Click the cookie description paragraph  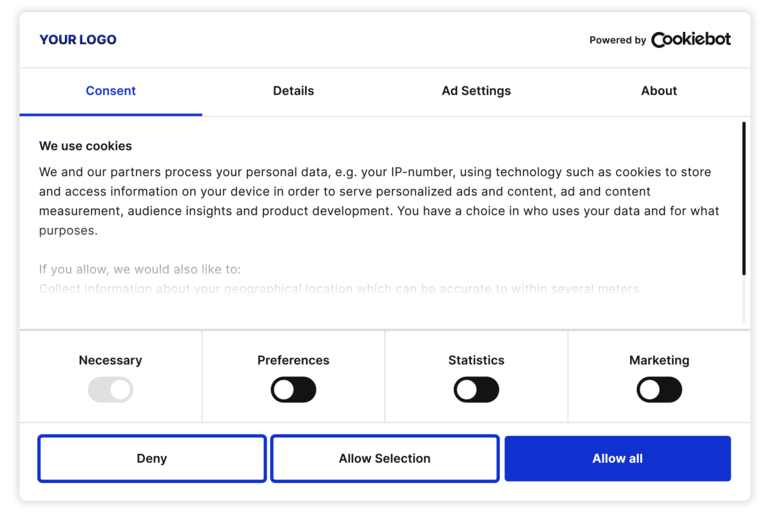[x=378, y=201]
